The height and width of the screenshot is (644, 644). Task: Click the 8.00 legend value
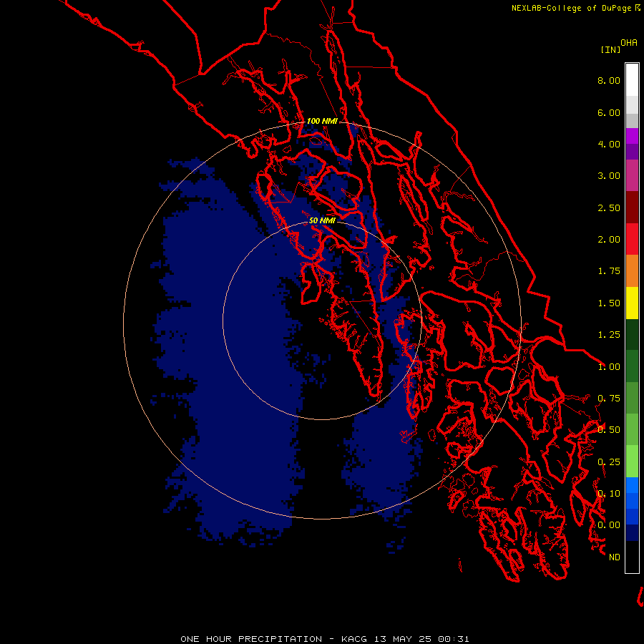(609, 80)
